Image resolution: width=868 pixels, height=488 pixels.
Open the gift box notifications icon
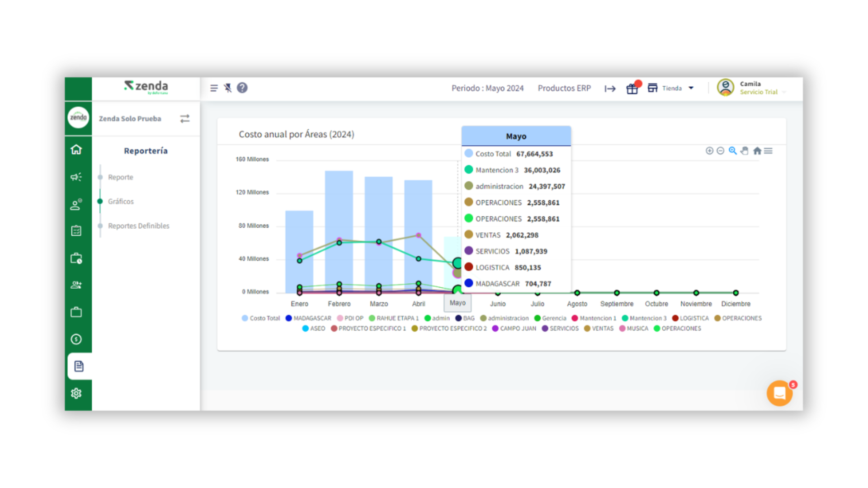pyautogui.click(x=632, y=89)
